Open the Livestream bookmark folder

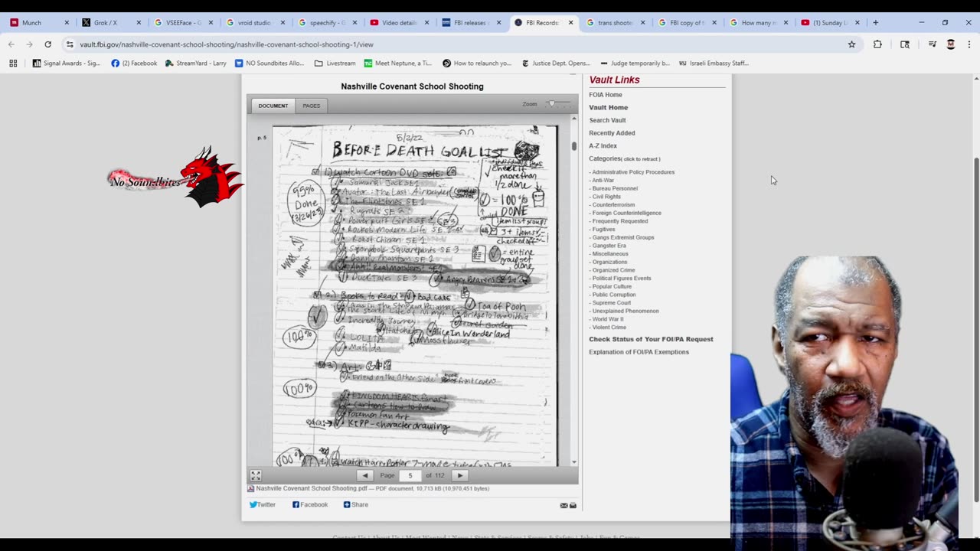(335, 63)
